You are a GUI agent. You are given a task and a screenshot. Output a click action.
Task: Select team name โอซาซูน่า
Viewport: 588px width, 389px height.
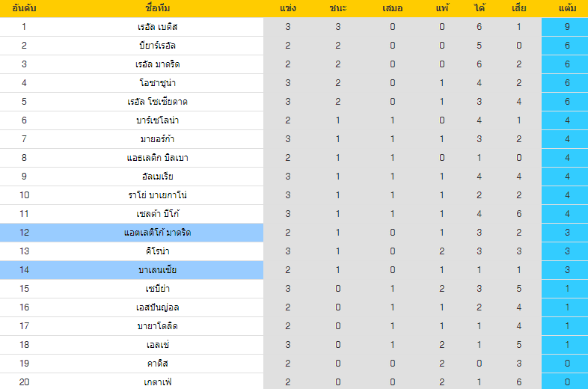click(158, 83)
